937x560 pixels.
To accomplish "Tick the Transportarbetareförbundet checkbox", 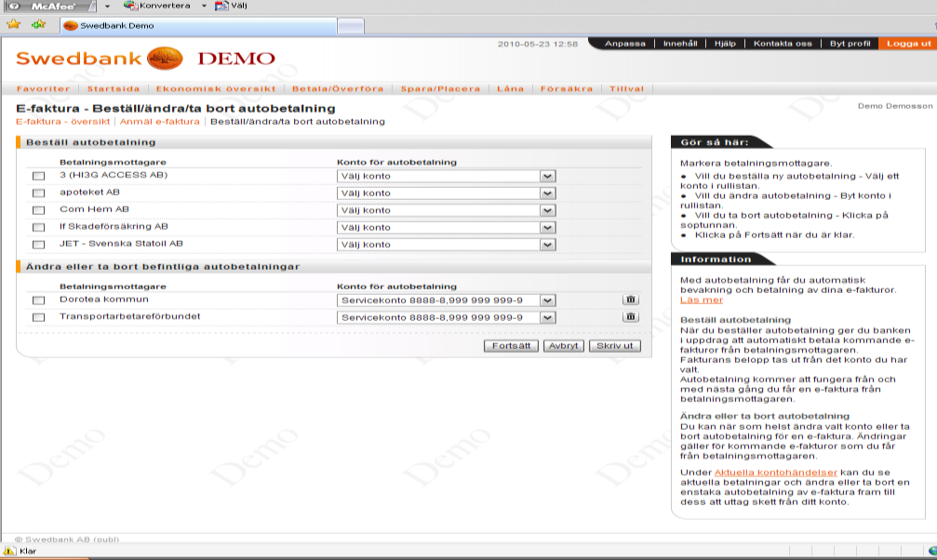I will (39, 318).
